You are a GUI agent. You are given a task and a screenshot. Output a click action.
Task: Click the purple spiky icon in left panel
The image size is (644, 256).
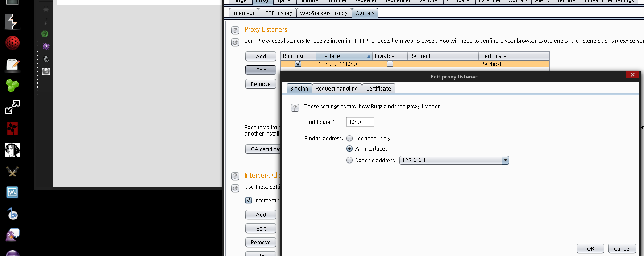[45, 46]
